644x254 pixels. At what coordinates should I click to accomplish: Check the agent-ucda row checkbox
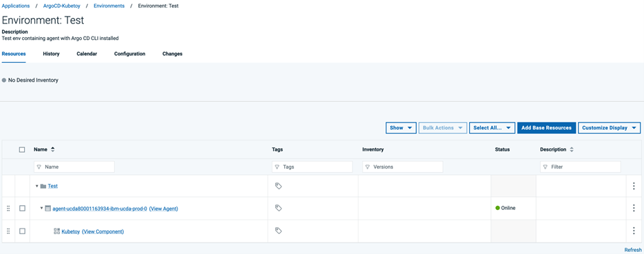(x=22, y=209)
